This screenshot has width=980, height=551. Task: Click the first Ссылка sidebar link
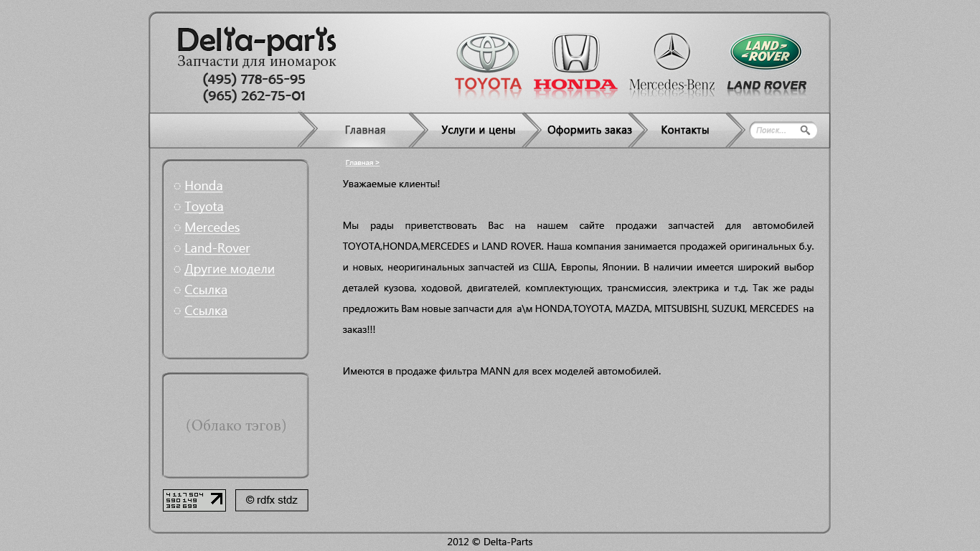point(206,290)
